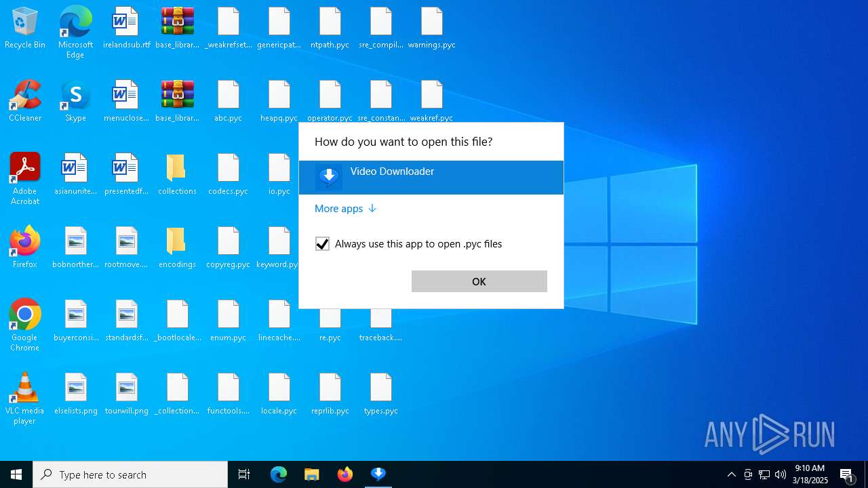The width and height of the screenshot is (868, 488).
Task: Open the volume control in tray
Action: [x=781, y=474]
